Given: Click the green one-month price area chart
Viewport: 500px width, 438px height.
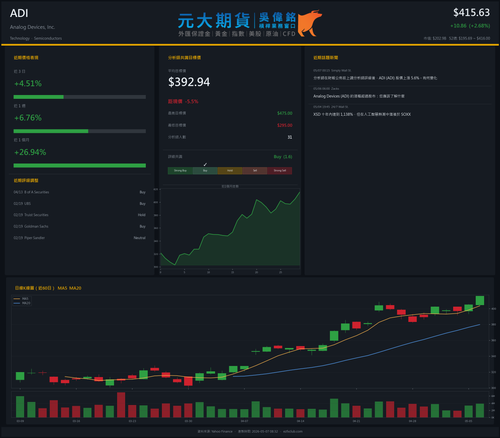Looking at the screenshot, I should tap(230, 230).
